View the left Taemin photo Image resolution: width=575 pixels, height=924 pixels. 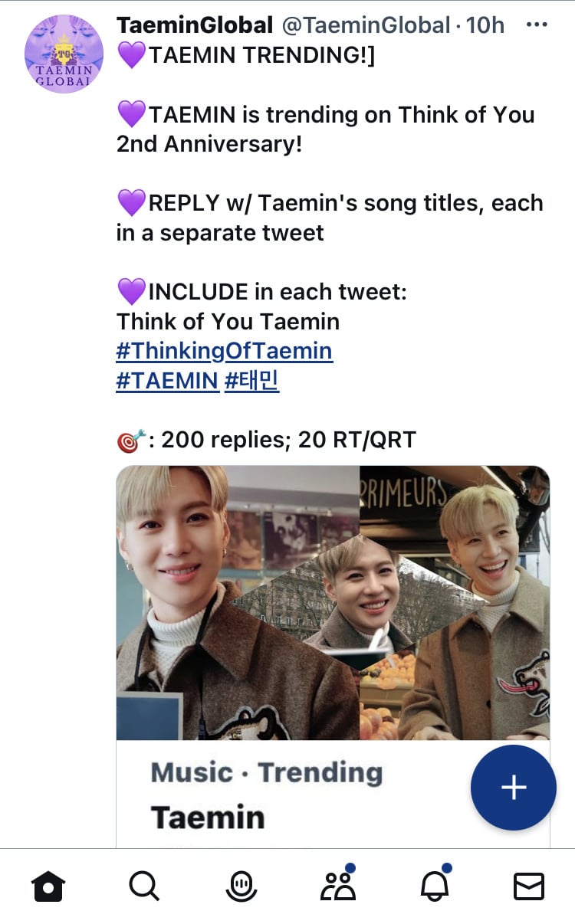(230, 602)
